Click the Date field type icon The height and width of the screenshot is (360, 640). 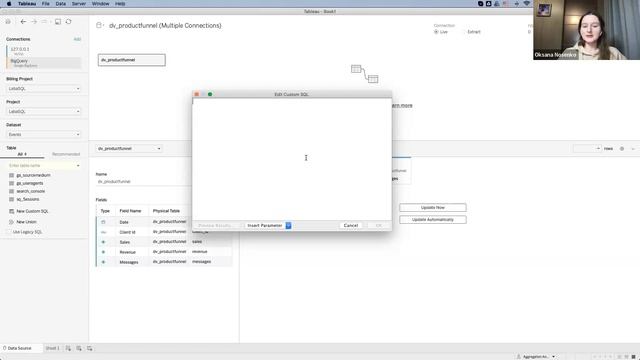[x=103, y=222]
